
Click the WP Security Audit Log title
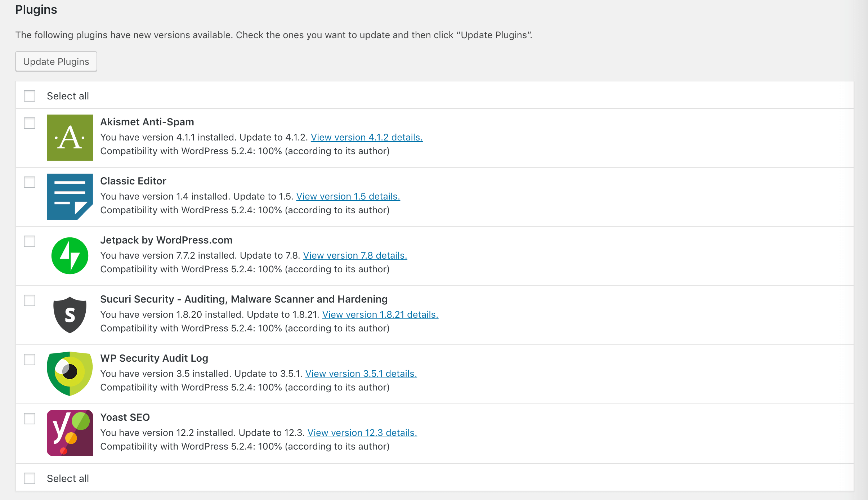coord(154,358)
